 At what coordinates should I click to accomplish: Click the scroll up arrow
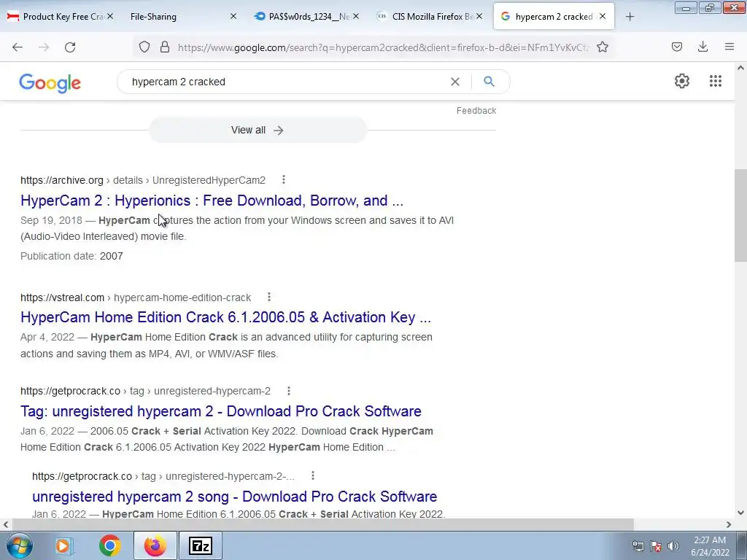click(740, 68)
